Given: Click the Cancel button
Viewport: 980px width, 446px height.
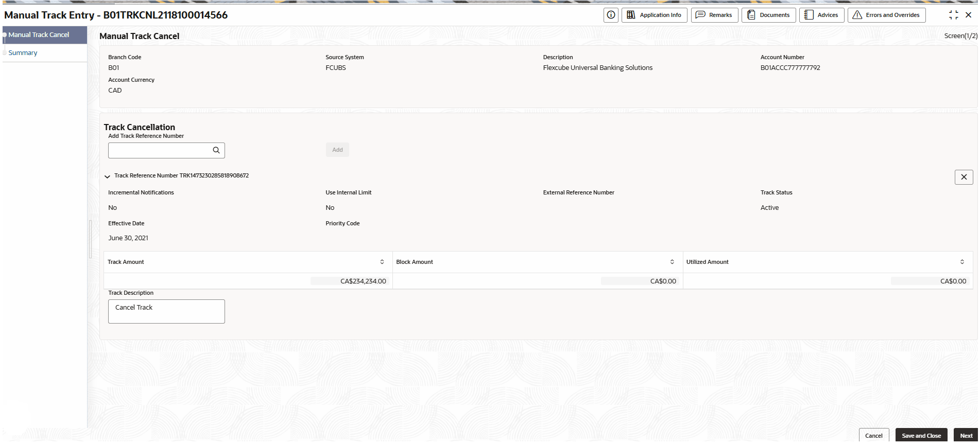Looking at the screenshot, I should [873, 435].
